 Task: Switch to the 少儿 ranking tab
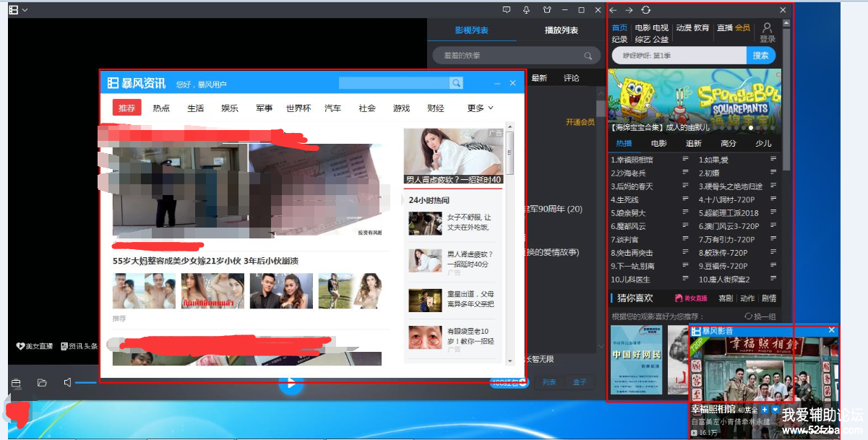point(763,144)
